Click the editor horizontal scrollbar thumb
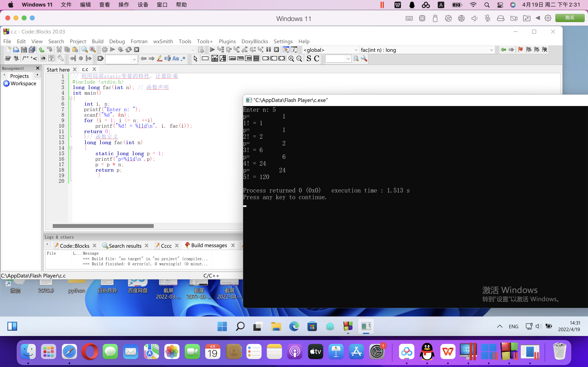The image size is (588, 367). (x=103, y=226)
